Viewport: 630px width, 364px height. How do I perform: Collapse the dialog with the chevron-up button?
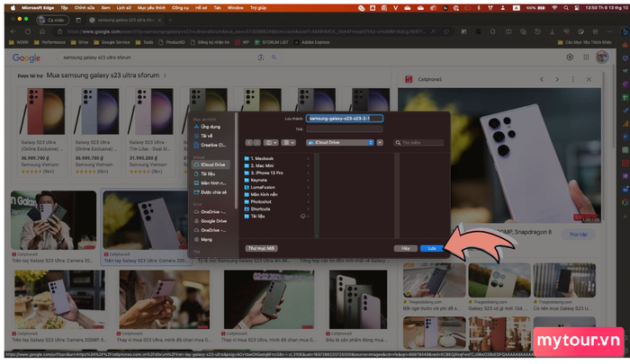point(380,143)
